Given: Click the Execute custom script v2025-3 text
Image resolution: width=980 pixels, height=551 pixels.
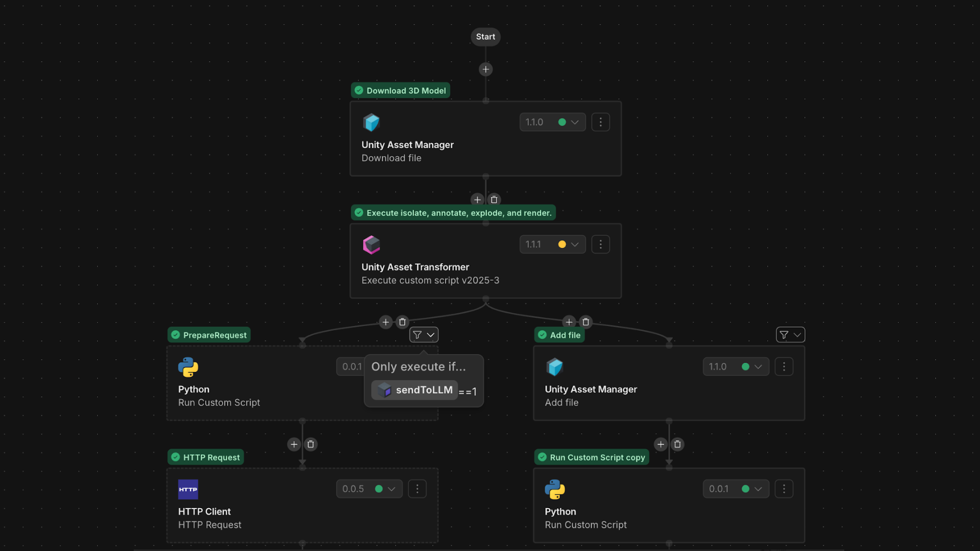Looking at the screenshot, I should (x=430, y=280).
